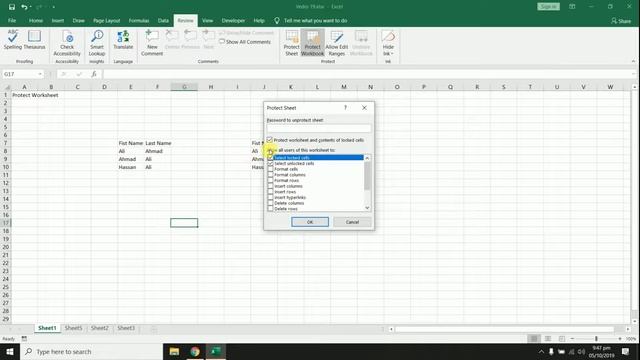The width and height of the screenshot is (640, 360).
Task: Click the macro record status bar icon
Action: 24,339
